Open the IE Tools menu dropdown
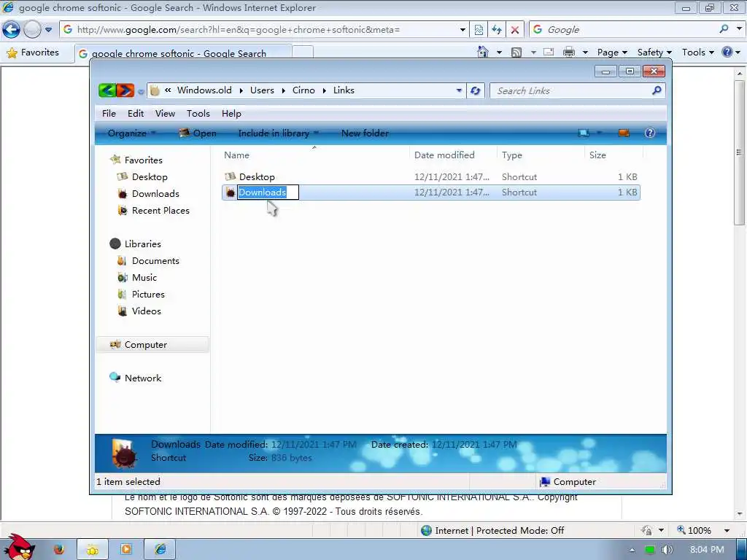This screenshot has width=747, height=560. click(x=698, y=52)
